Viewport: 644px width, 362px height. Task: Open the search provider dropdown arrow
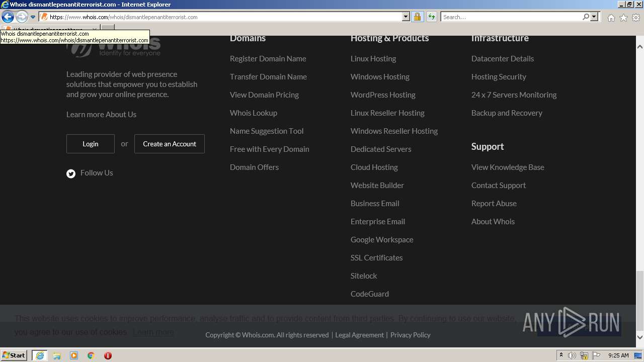tap(594, 17)
